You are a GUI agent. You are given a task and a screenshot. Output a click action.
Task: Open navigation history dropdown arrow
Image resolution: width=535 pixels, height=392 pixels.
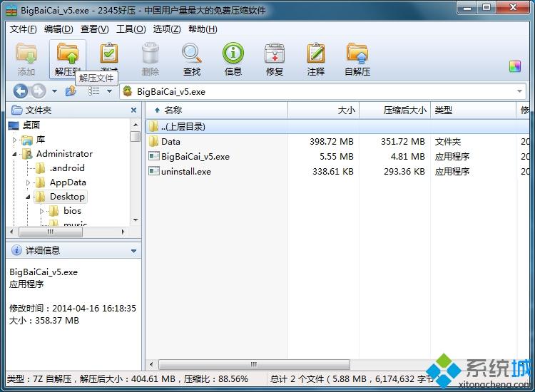pyautogui.click(x=55, y=91)
